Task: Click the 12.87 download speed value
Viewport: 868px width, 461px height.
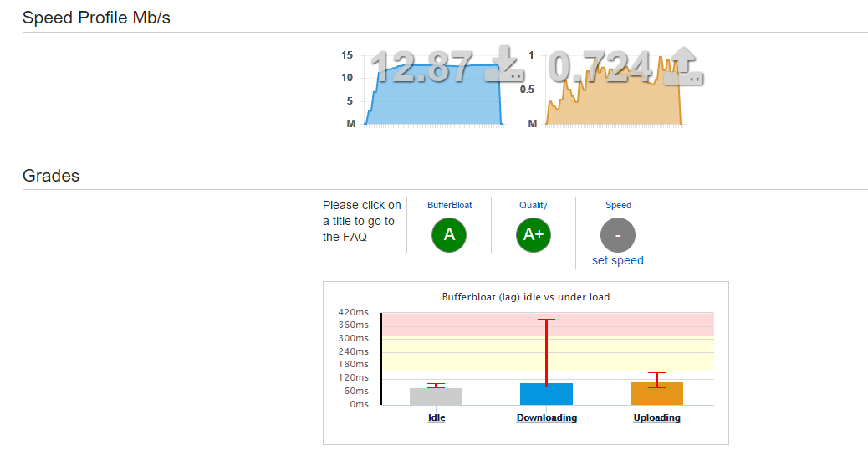Action: tap(421, 66)
